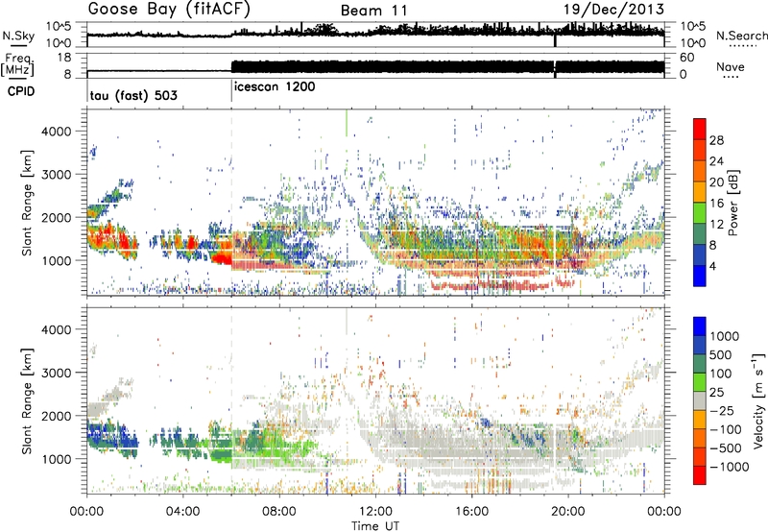Click the 28 tick on power colorbar

point(716,140)
